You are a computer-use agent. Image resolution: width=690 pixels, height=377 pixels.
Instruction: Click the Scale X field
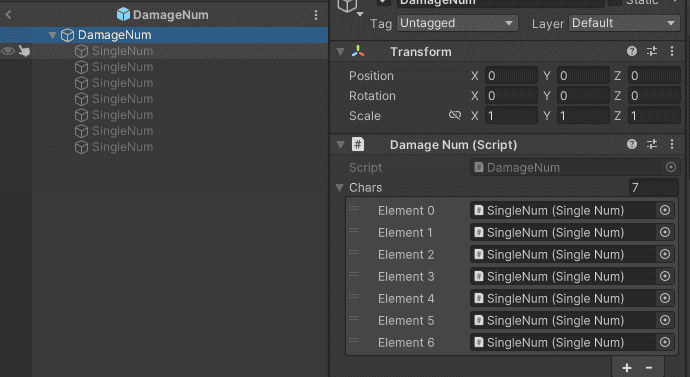pos(511,116)
